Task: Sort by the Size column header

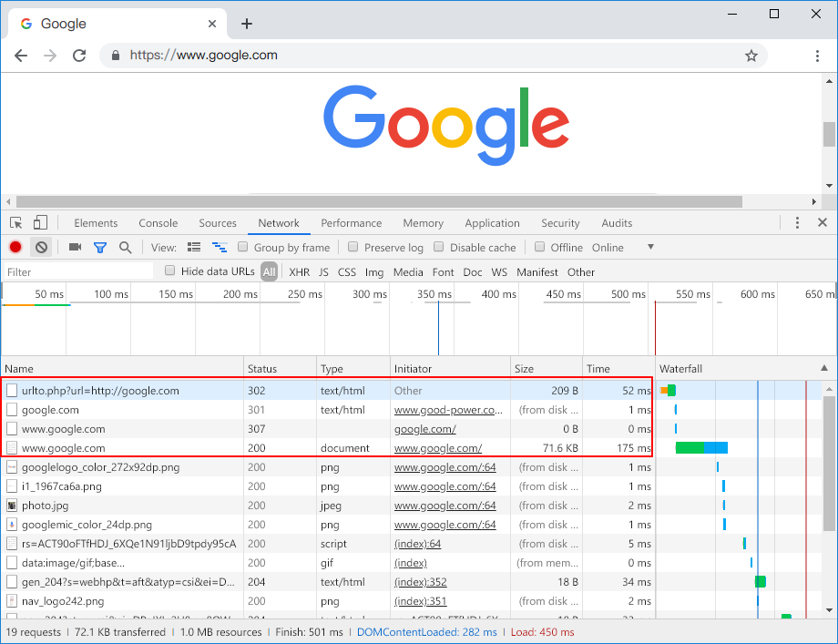Action: click(x=547, y=368)
